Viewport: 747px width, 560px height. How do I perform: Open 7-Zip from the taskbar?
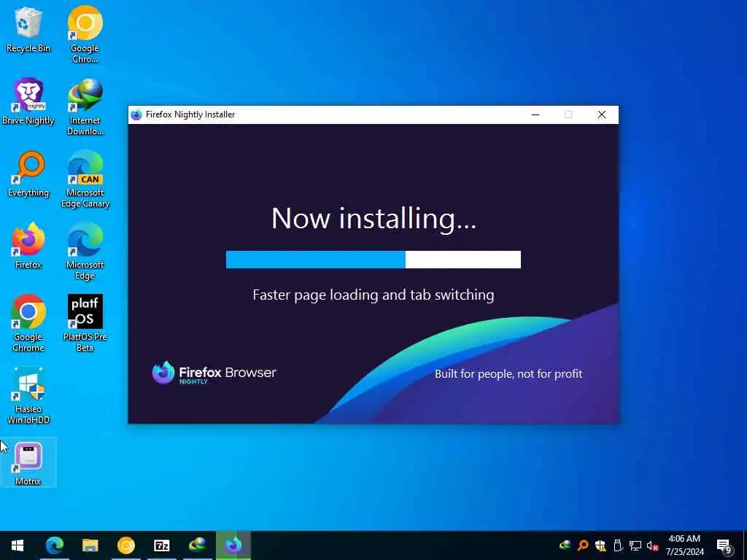pos(161,545)
